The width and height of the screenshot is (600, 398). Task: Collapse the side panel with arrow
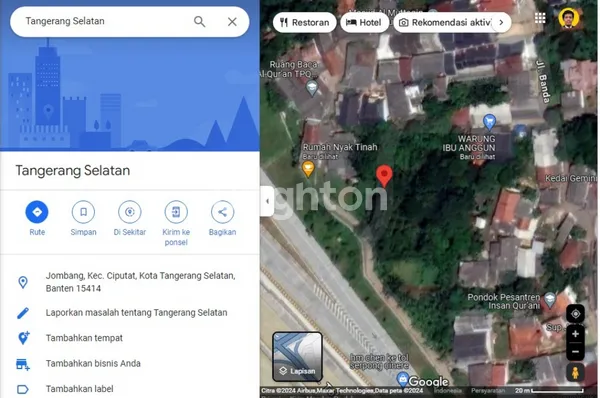[267, 201]
